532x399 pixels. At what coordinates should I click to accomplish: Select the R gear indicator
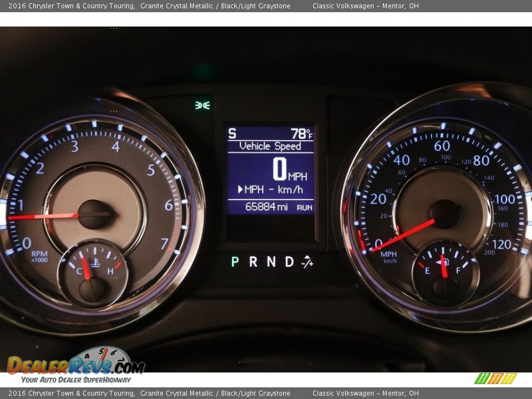click(x=253, y=262)
